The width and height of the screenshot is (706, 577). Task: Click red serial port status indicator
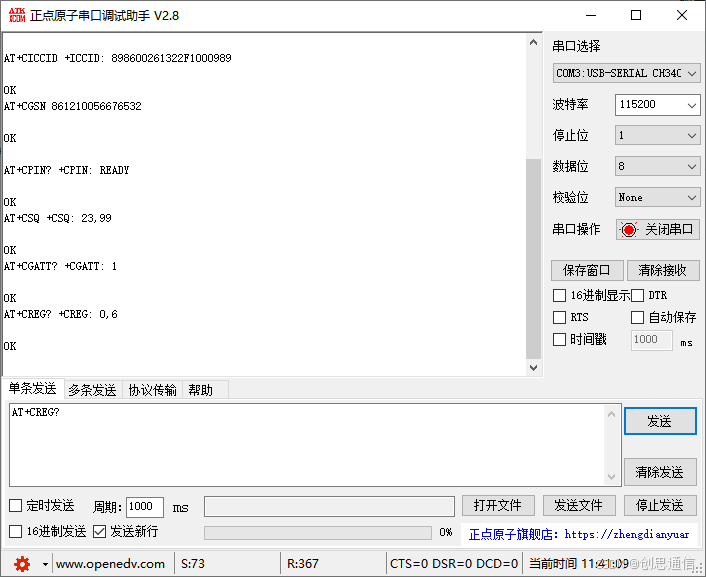point(629,230)
